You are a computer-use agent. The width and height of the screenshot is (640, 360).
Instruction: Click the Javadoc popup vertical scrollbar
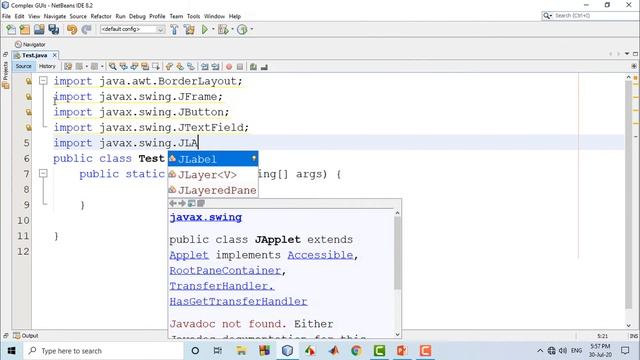(398, 253)
